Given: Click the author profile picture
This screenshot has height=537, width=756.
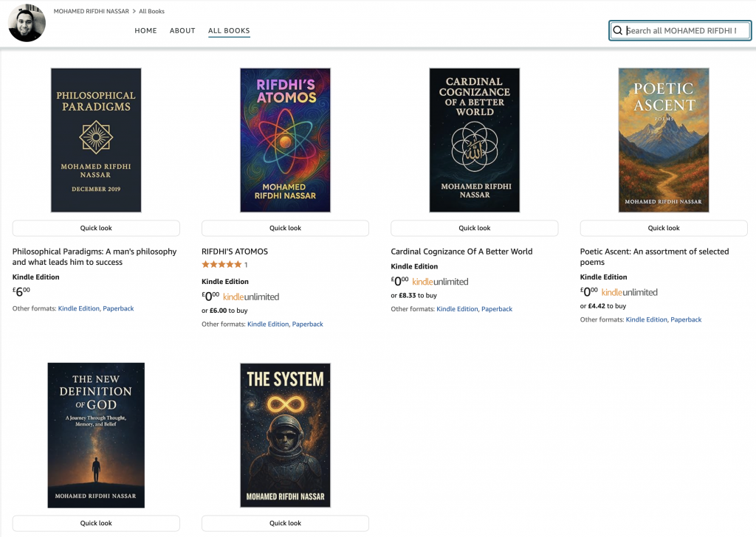Looking at the screenshot, I should pyautogui.click(x=27, y=23).
